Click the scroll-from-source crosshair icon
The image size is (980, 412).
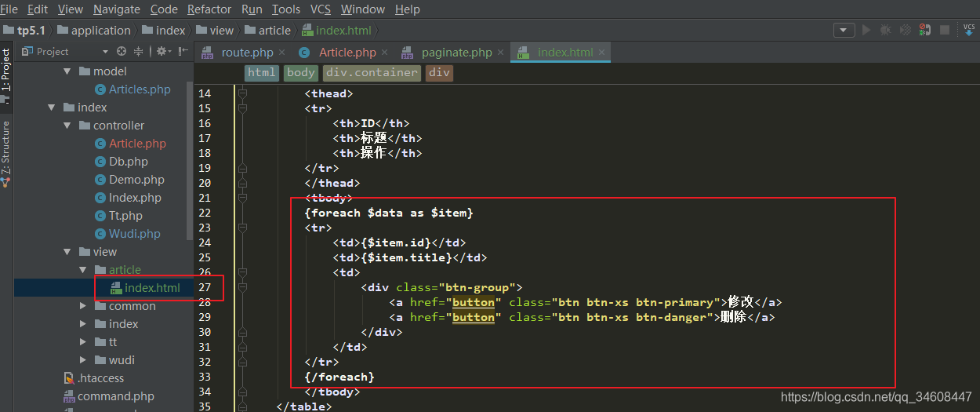tap(122, 51)
